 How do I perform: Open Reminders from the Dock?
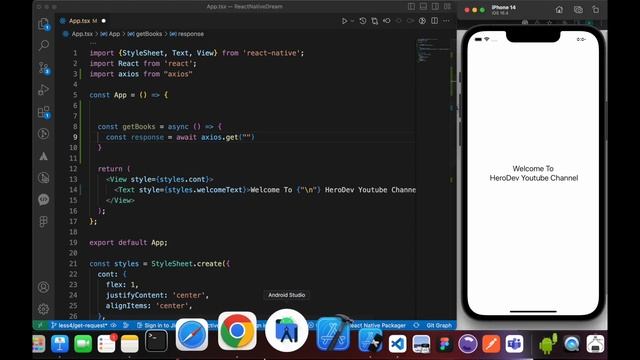[107, 344]
